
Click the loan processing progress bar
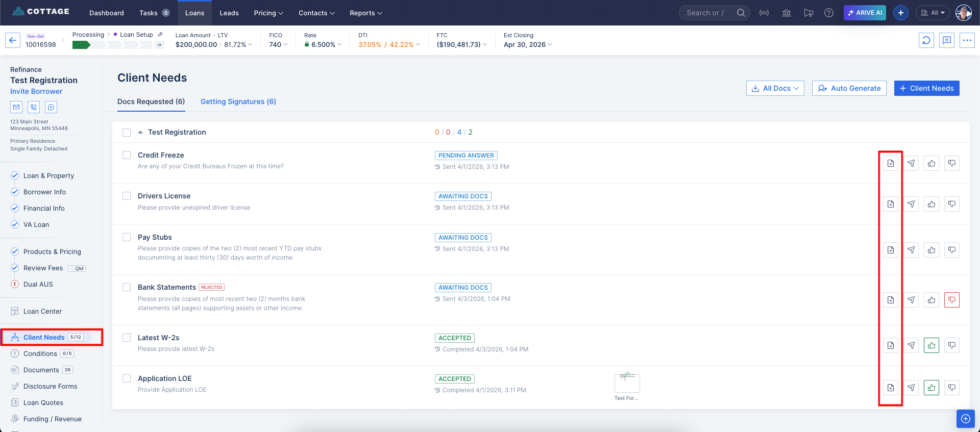[112, 45]
